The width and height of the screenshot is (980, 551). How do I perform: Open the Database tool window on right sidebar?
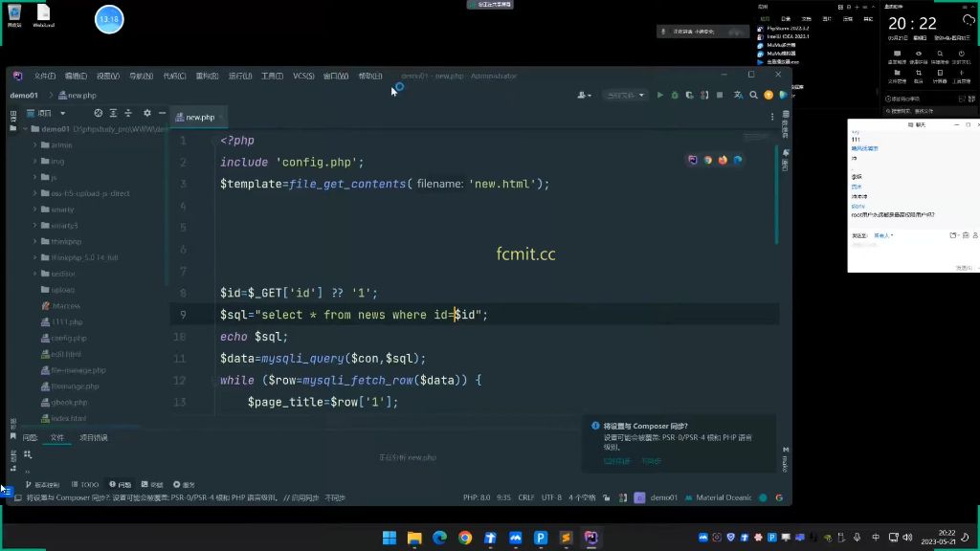pos(786,124)
